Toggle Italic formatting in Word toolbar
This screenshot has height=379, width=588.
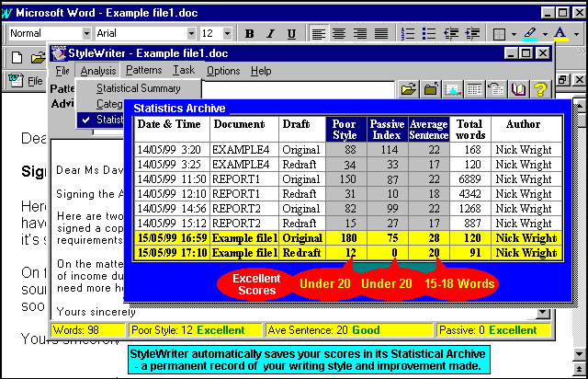[270, 34]
